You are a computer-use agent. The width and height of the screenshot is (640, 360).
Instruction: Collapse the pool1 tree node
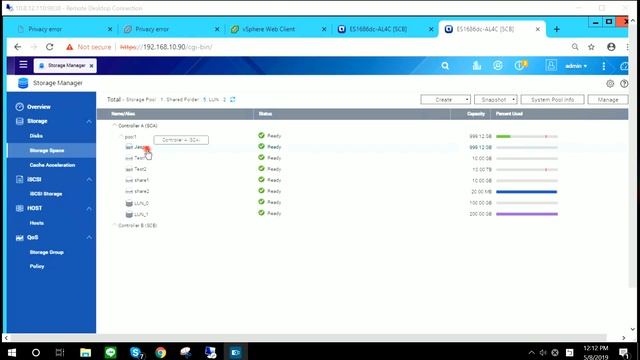(x=121, y=137)
